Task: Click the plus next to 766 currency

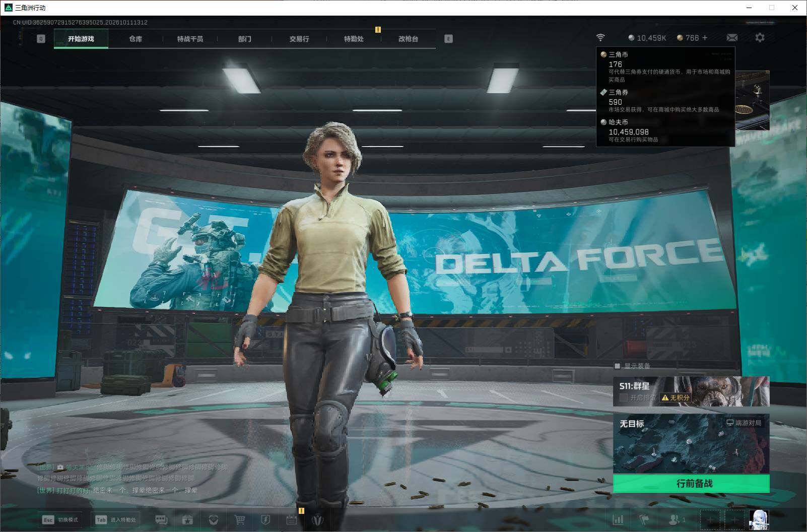Action: pyautogui.click(x=705, y=38)
